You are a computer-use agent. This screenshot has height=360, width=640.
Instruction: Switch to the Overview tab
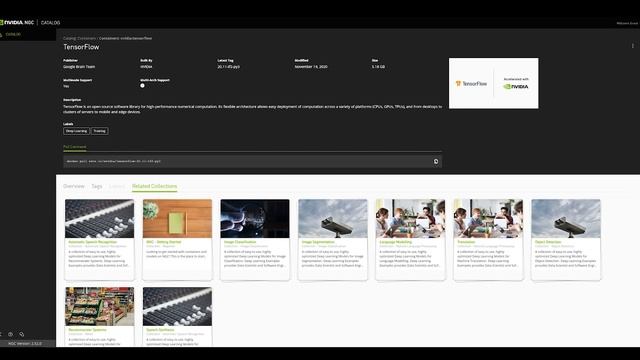(x=74, y=186)
